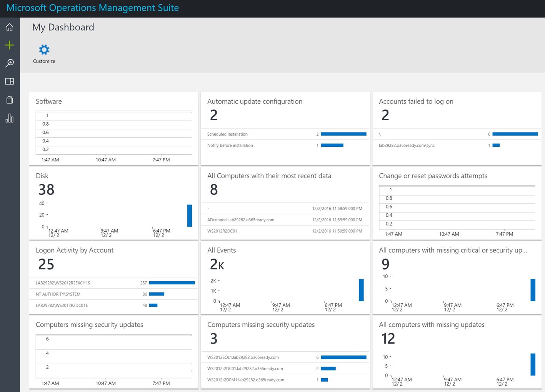This screenshot has width=545, height=392.
Task: Click the WS2012R2DC01 computer row
Action: coord(285,231)
